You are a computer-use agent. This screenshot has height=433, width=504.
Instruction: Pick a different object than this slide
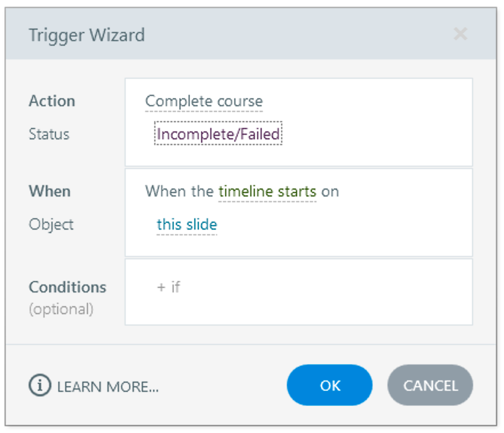pyautogui.click(x=187, y=224)
